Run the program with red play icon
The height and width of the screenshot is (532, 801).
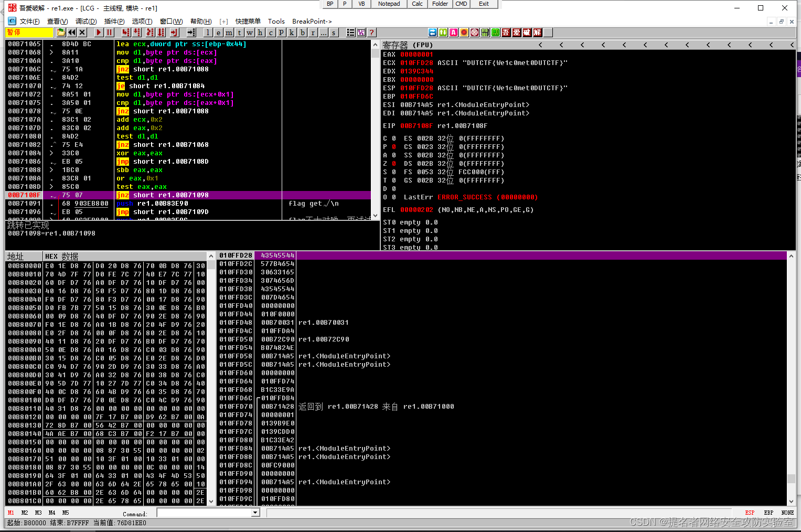(x=99, y=33)
